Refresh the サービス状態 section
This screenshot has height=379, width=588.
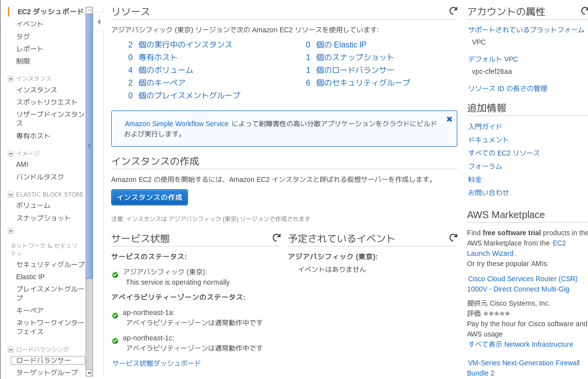coord(277,238)
